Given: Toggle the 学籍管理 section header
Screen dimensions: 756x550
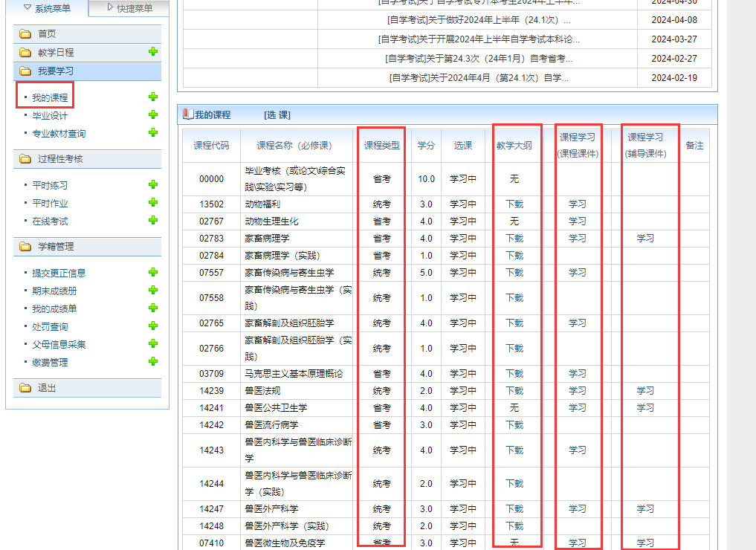Looking at the screenshot, I should point(87,247).
